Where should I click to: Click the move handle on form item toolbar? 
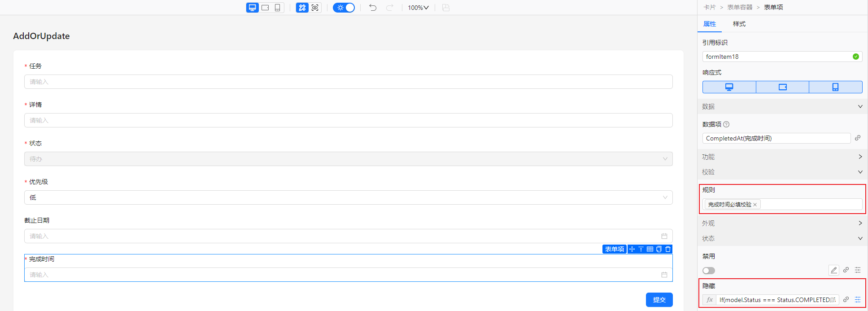[632, 249]
